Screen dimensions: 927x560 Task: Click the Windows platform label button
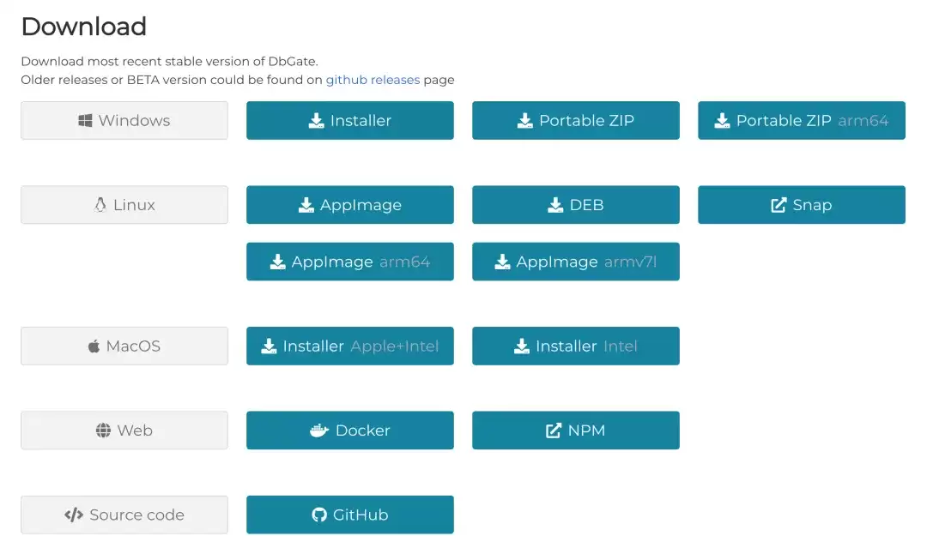[124, 121]
